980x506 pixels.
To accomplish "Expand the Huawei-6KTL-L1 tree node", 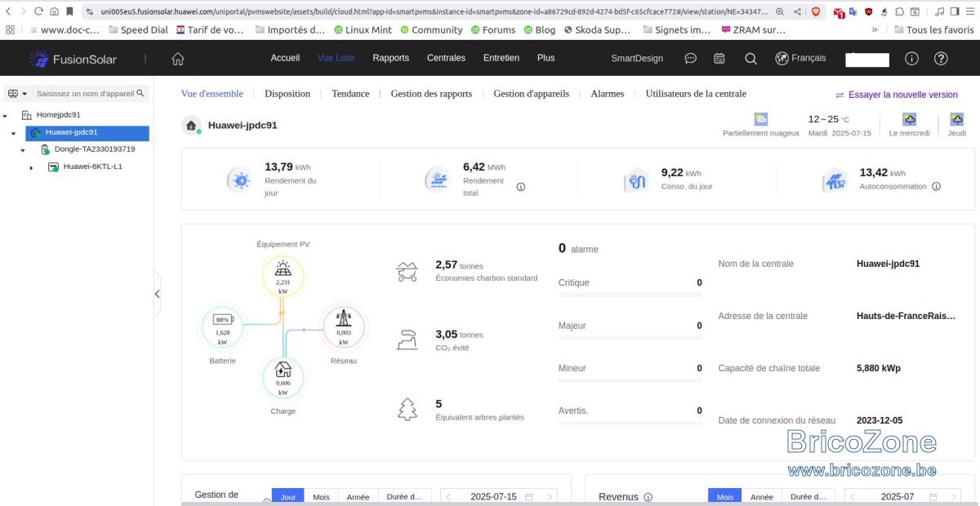I will (31, 167).
